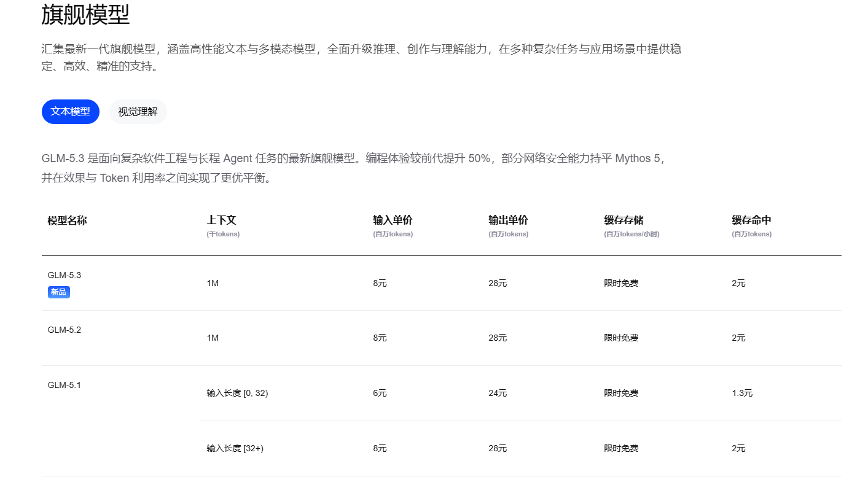Click the 2元 cache hit price for GLM-5.2

tap(738, 338)
